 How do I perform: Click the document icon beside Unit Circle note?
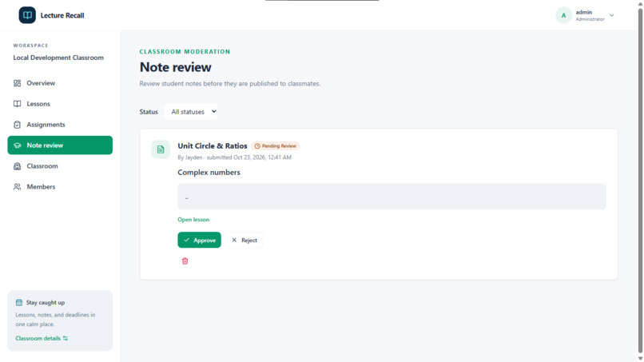161,149
